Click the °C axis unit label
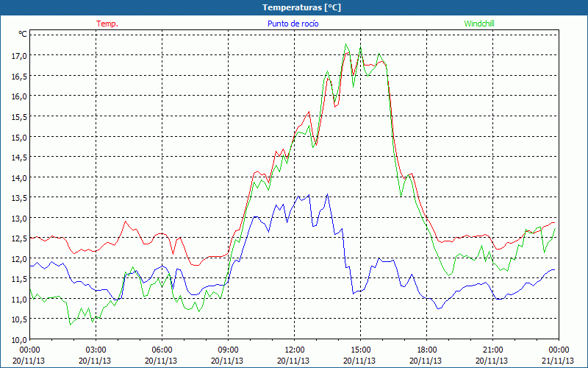 [x=23, y=34]
